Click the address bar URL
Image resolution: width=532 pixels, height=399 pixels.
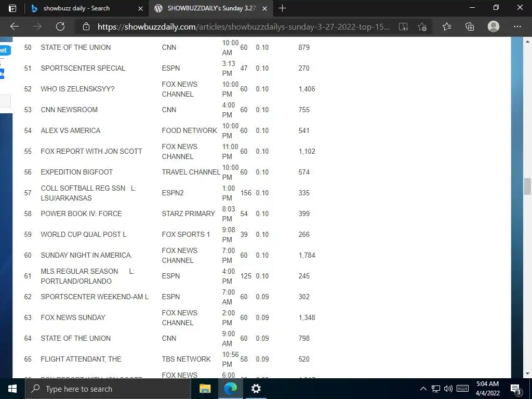(x=244, y=27)
